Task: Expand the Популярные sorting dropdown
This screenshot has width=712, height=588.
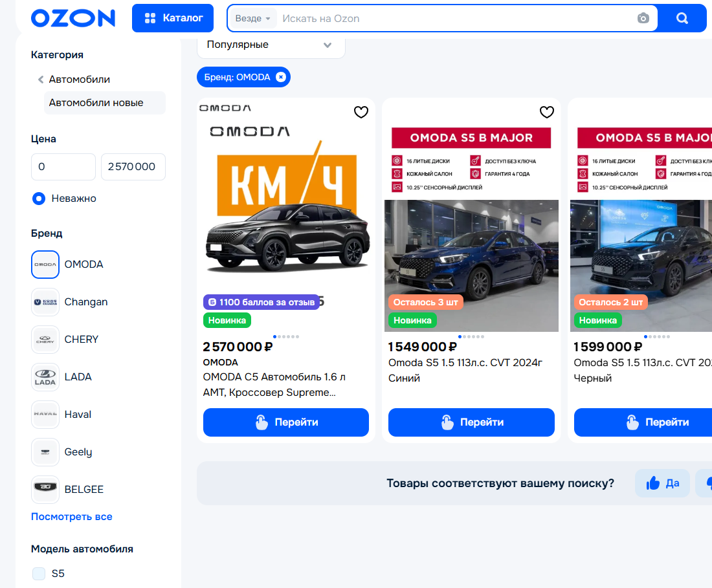Action: pyautogui.click(x=271, y=45)
